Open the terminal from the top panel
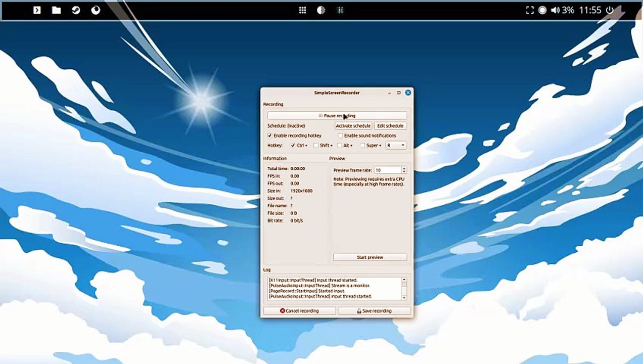This screenshot has height=364, width=643. click(x=37, y=10)
